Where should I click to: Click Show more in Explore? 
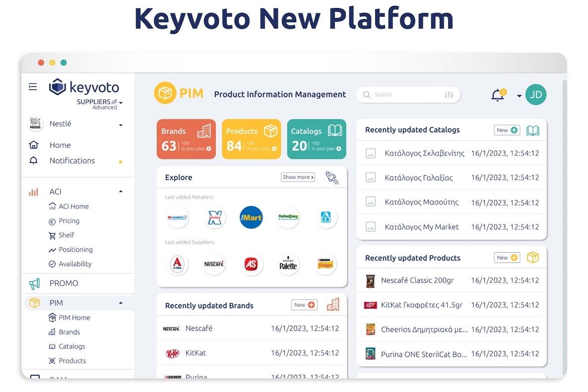[x=298, y=177]
